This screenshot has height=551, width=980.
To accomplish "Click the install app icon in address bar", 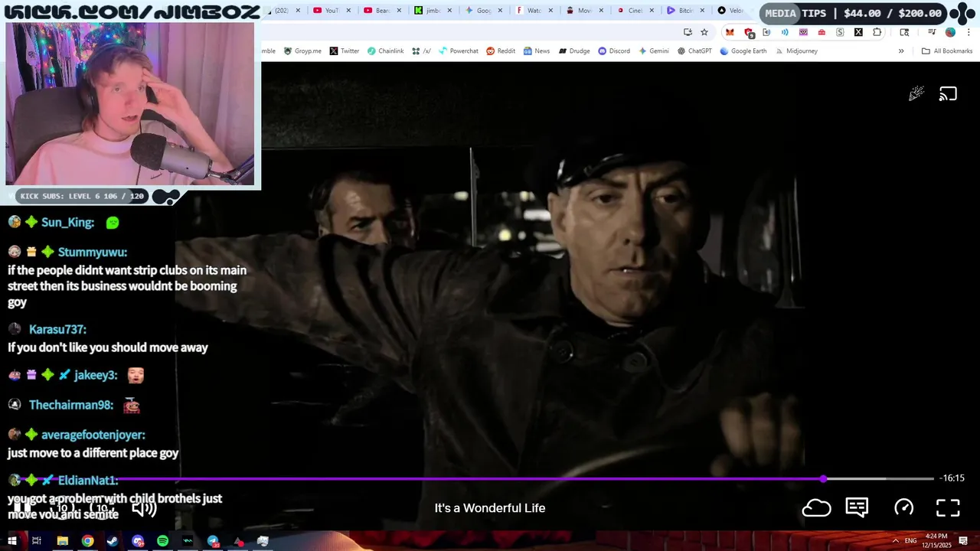I will [688, 32].
